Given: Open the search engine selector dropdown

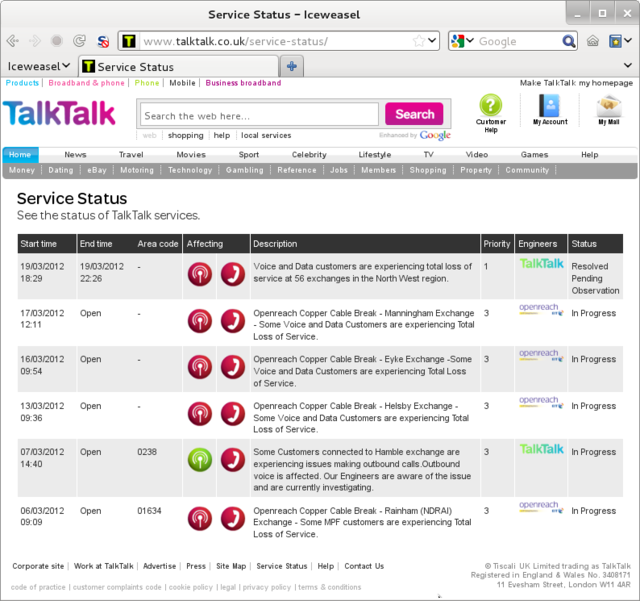Looking at the screenshot, I should pos(460,41).
